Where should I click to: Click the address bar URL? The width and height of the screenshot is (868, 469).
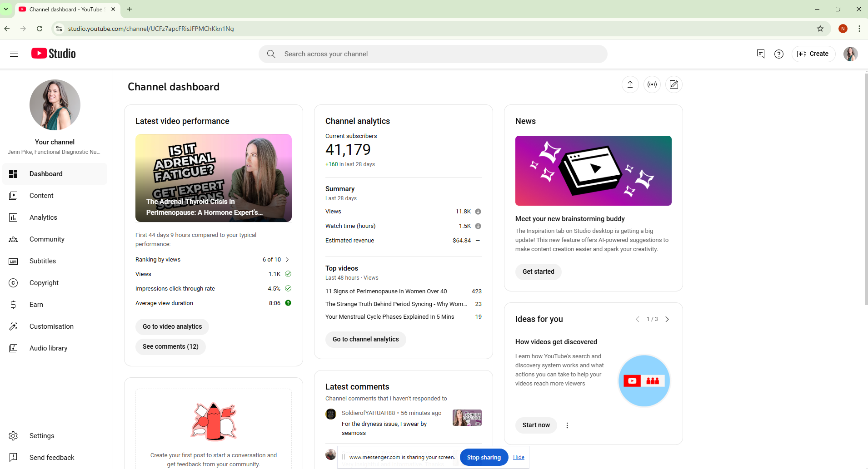(x=151, y=29)
